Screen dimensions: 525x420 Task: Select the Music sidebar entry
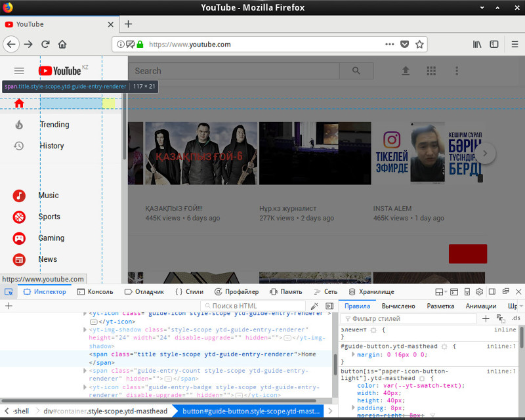point(48,196)
